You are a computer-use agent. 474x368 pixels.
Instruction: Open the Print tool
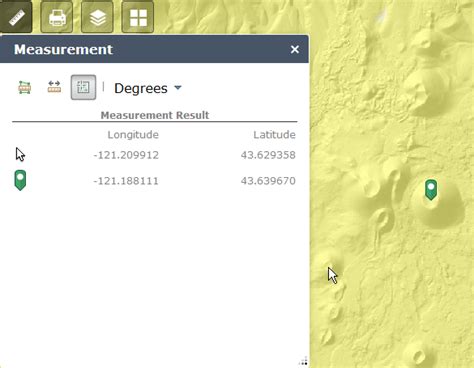(57, 17)
